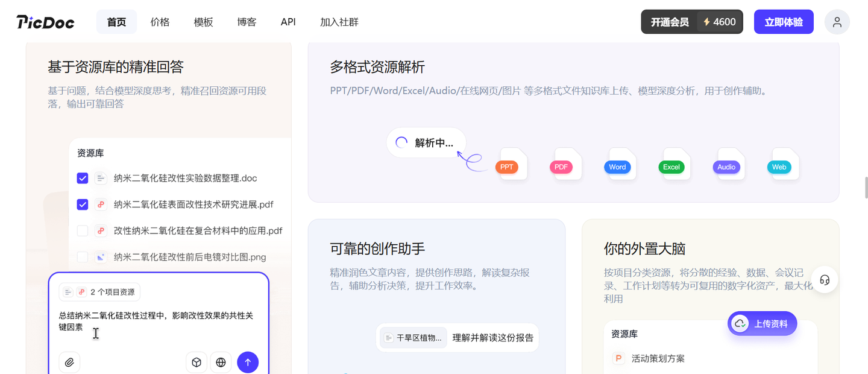Viewport: 868px width, 374px height.
Task: Click the doc file icon for 实验数据整理.doc
Action: click(101, 178)
